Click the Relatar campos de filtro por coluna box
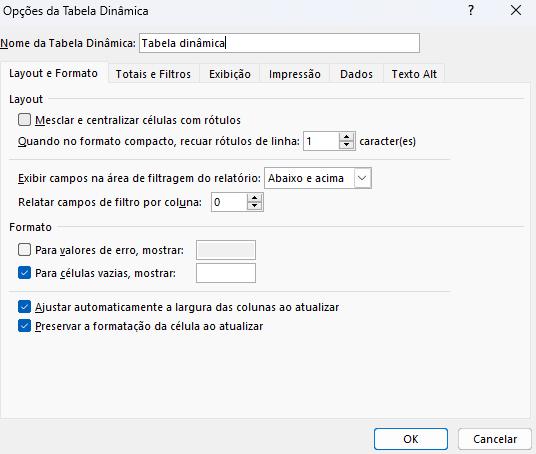 pos(229,202)
